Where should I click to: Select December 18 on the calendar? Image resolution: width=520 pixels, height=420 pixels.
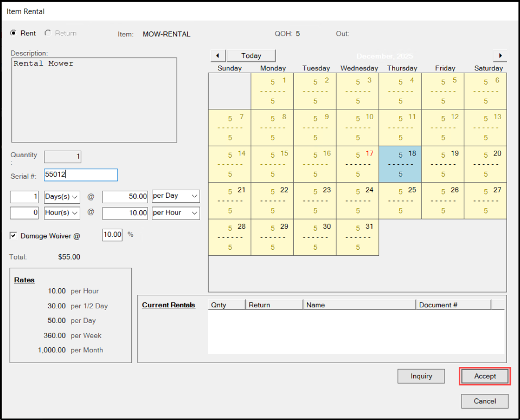pyautogui.click(x=400, y=164)
